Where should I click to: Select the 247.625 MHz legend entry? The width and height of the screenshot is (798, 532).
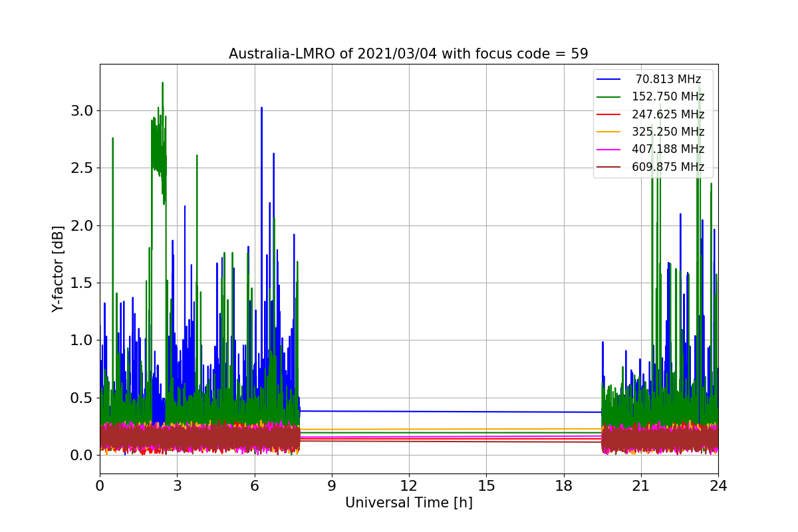652,114
